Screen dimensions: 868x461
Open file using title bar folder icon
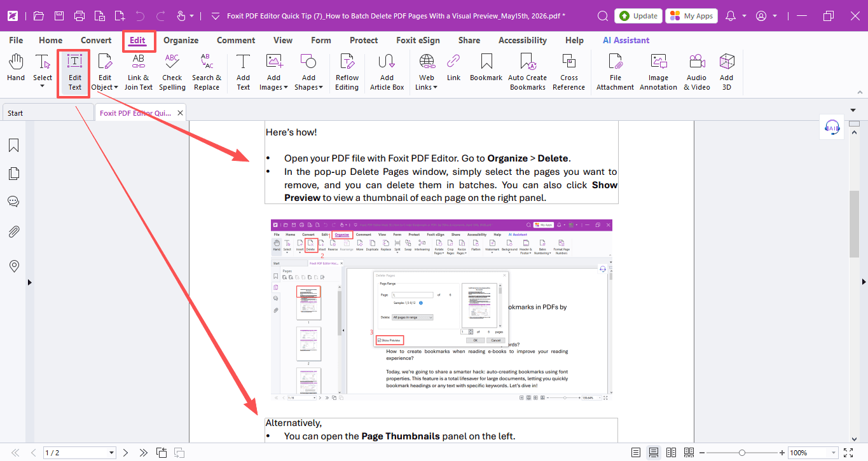click(39, 16)
